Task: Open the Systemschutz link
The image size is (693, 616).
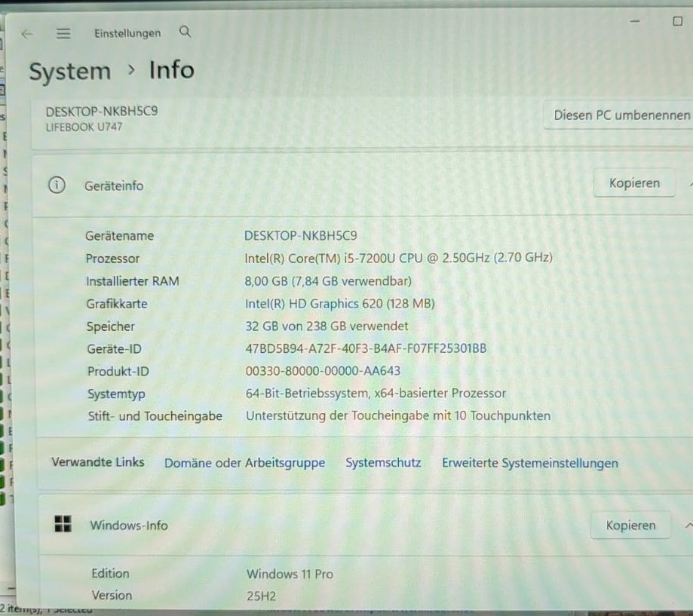Action: (383, 463)
